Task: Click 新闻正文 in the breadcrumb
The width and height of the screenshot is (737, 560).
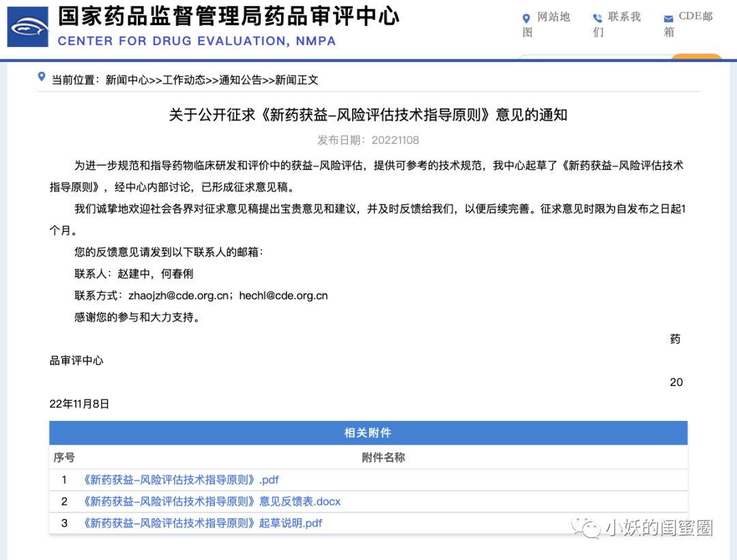Action: pyautogui.click(x=297, y=80)
